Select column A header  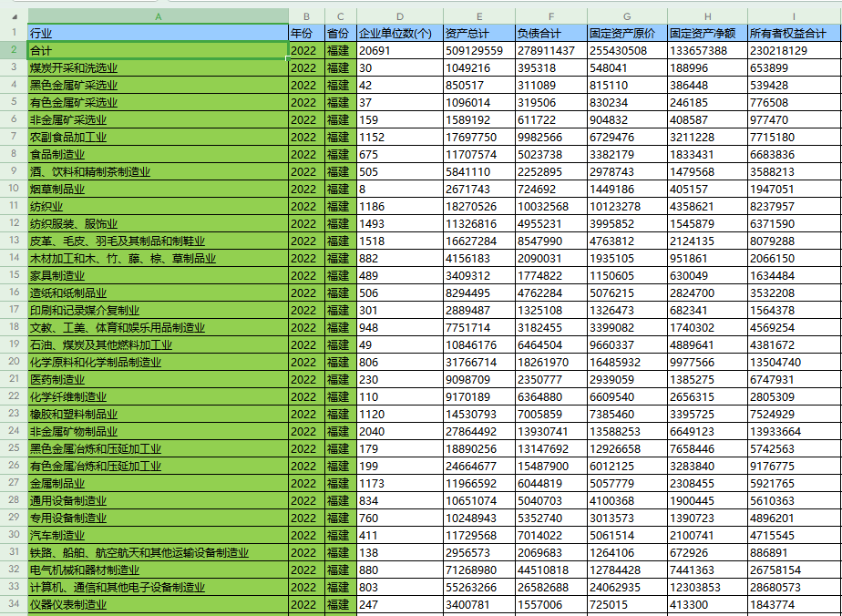coord(158,16)
